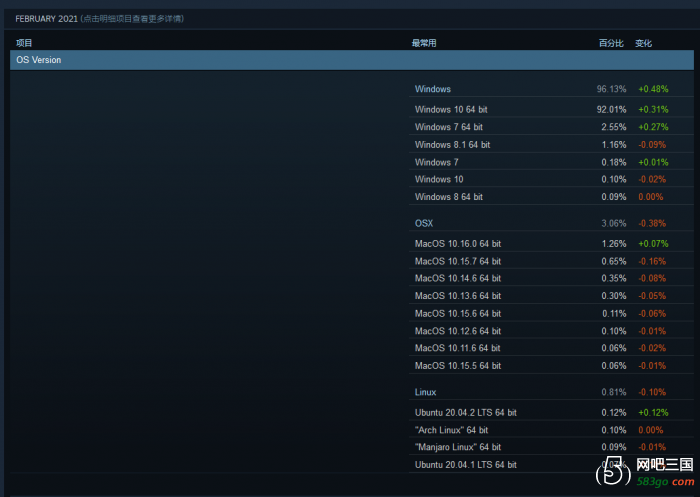Select the Windows 8 64 bit row
Screen dimensions: 700x497
pyautogui.click(x=551, y=196)
